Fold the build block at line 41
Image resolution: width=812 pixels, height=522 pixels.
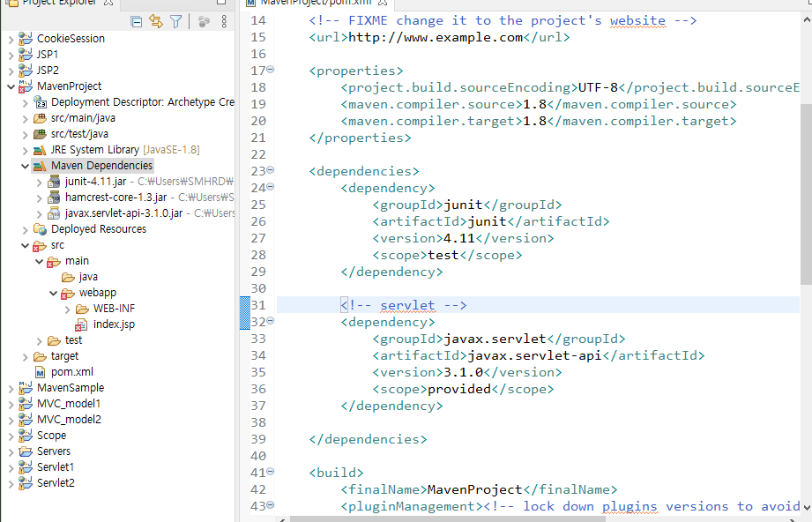coord(271,471)
